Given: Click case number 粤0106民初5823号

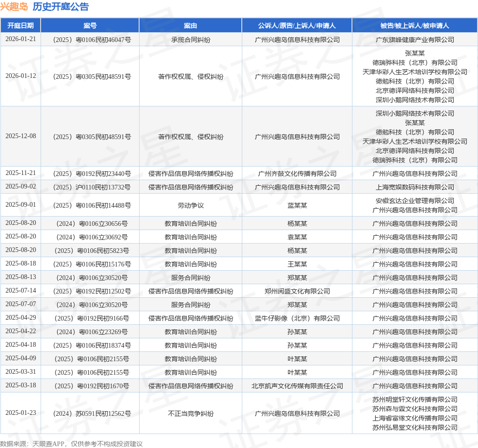Looking at the screenshot, I should pyautogui.click(x=92, y=251).
